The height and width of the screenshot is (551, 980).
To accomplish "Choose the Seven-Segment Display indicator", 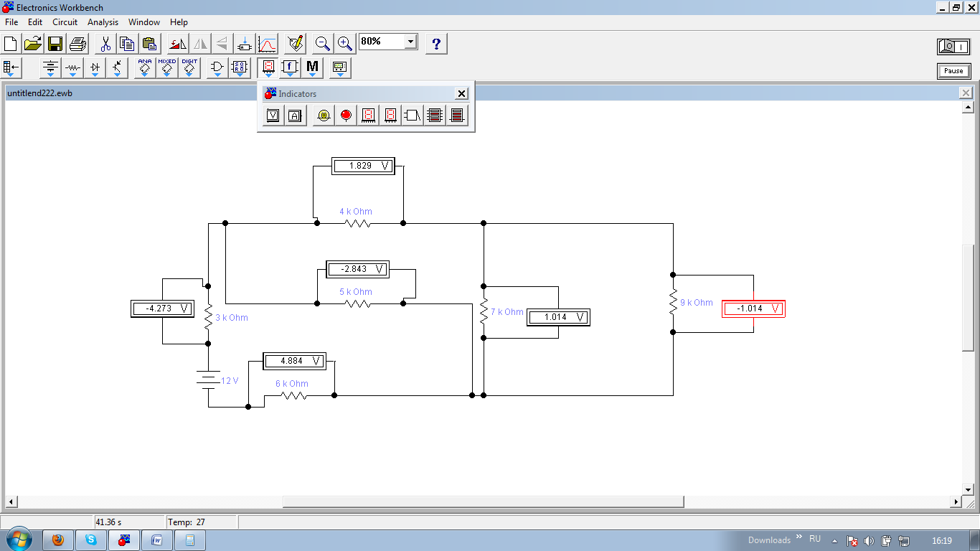I will point(368,115).
